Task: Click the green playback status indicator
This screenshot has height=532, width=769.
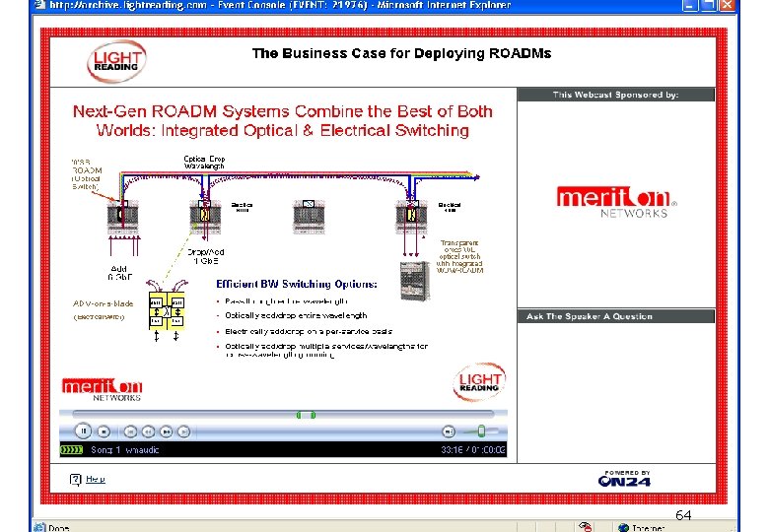Action: tap(72, 449)
